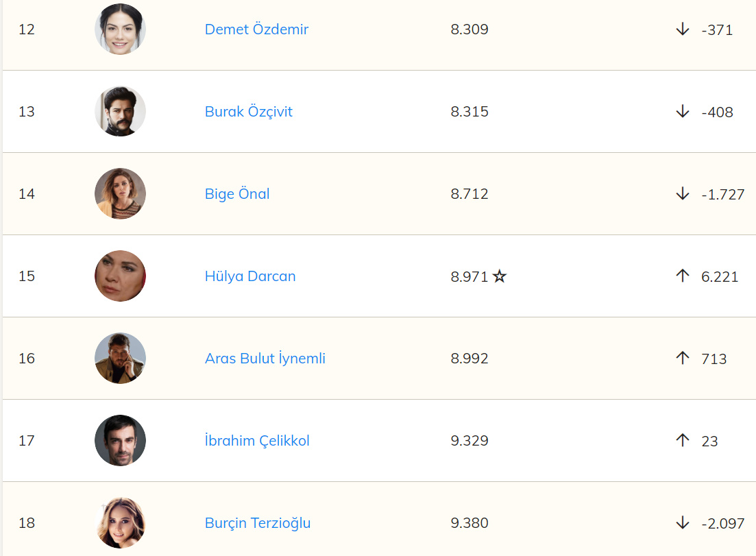Click Burçin Terzioğlu's name link

[258, 523]
